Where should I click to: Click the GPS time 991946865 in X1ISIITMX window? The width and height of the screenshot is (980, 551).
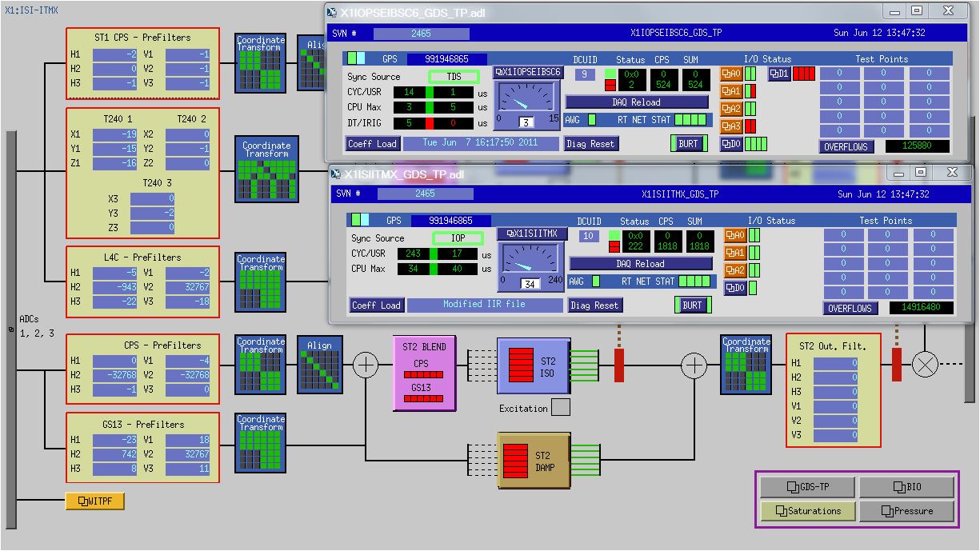[x=450, y=221]
